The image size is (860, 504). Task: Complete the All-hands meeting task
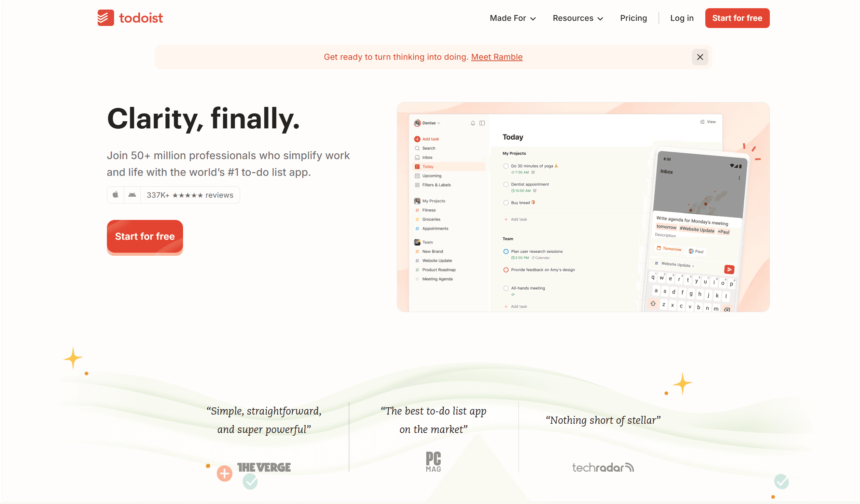pos(506,288)
